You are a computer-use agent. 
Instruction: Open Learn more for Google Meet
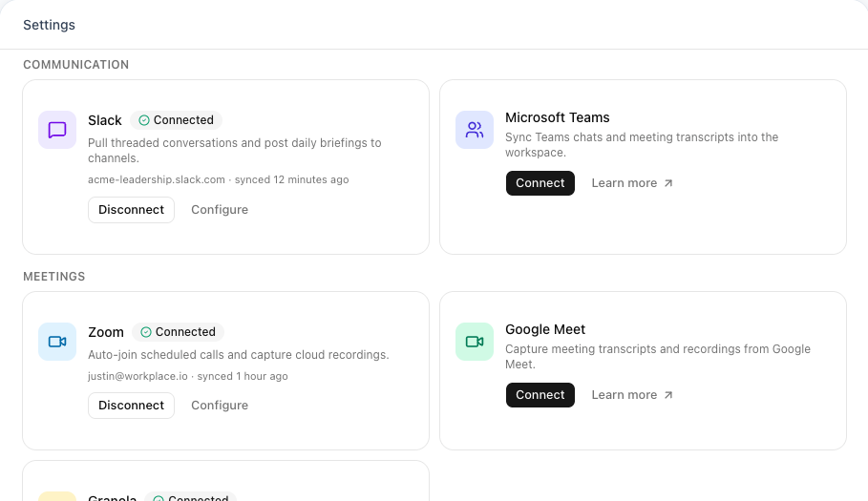click(x=631, y=395)
